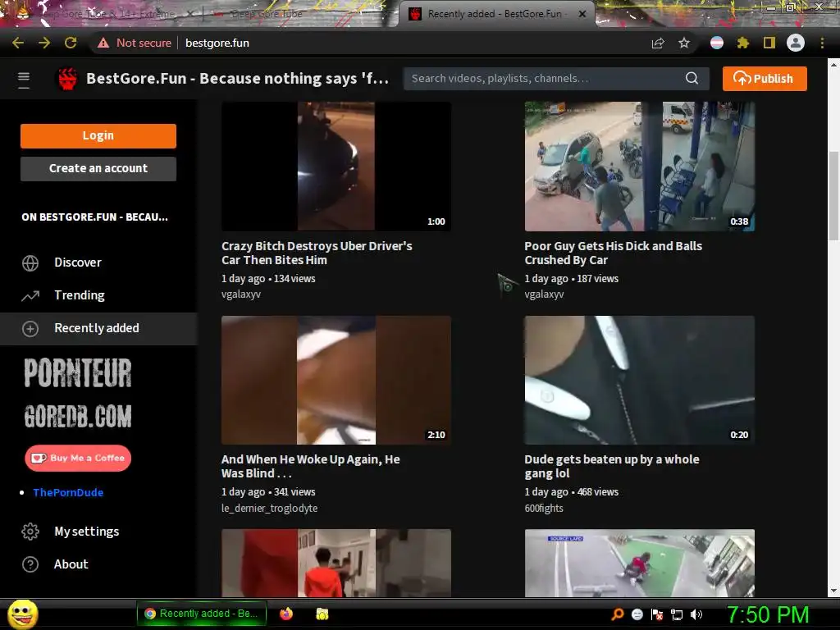The width and height of the screenshot is (840, 630).
Task: Open the 2:10 video thumbnail
Action: (x=336, y=380)
